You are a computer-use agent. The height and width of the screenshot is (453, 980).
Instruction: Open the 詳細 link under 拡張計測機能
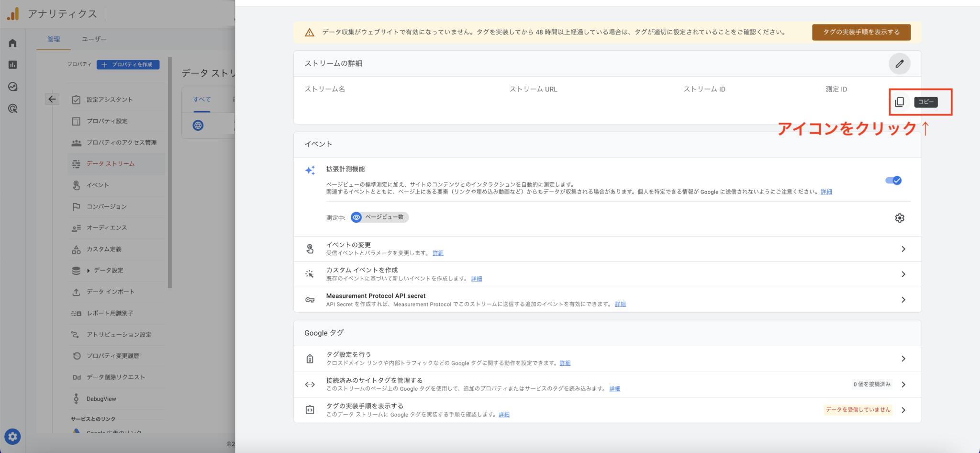pos(826,192)
